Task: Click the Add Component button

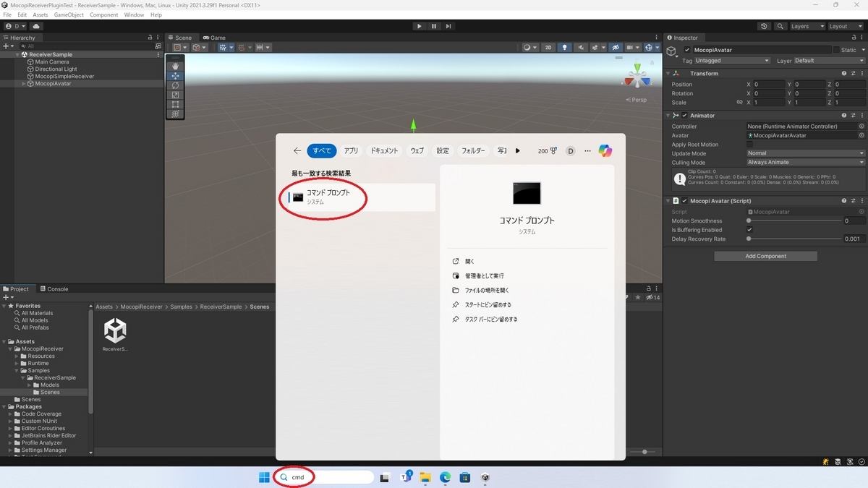Action: (765, 256)
